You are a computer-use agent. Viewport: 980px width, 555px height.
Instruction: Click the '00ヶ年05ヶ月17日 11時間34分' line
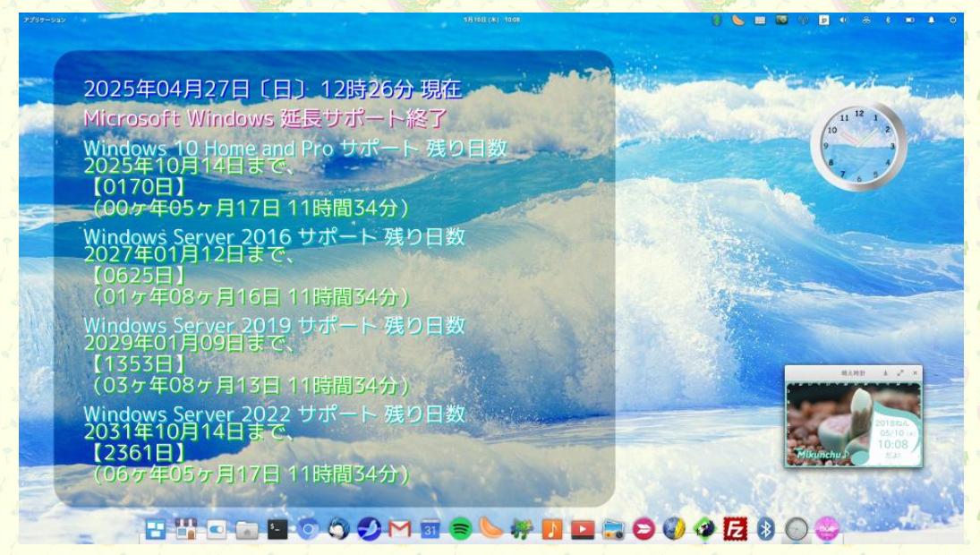[250, 208]
